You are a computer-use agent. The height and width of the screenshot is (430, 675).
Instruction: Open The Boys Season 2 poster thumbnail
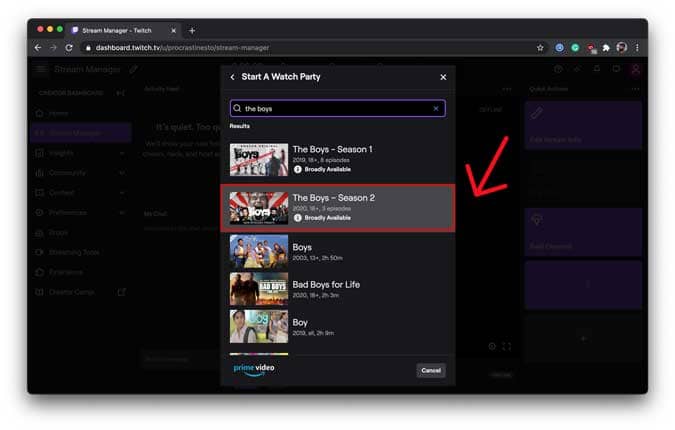[259, 208]
